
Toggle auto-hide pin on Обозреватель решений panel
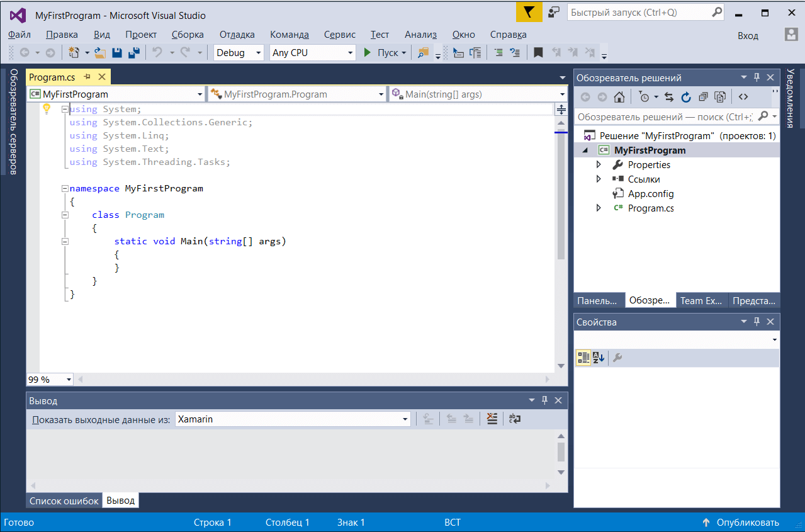pos(757,77)
